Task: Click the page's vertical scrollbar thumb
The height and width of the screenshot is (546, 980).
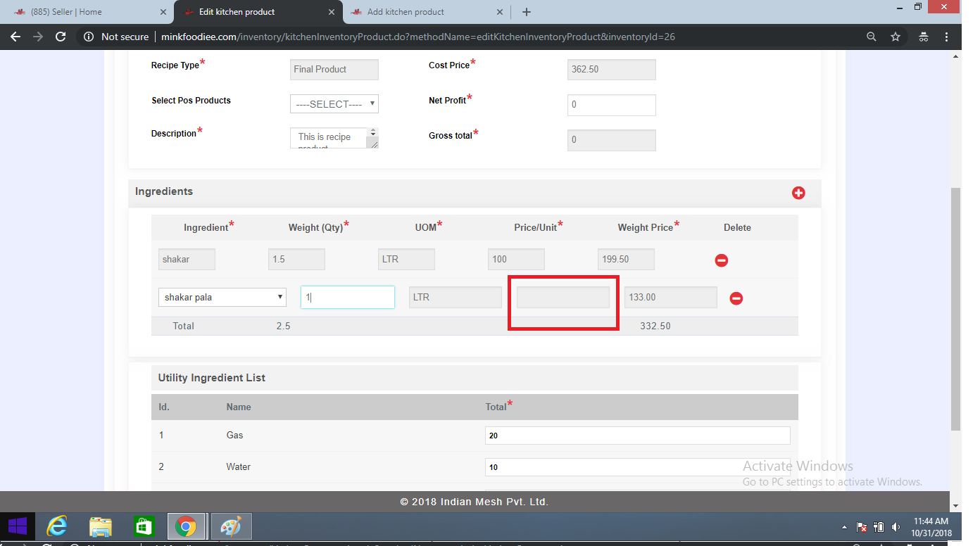Action: coord(955,308)
